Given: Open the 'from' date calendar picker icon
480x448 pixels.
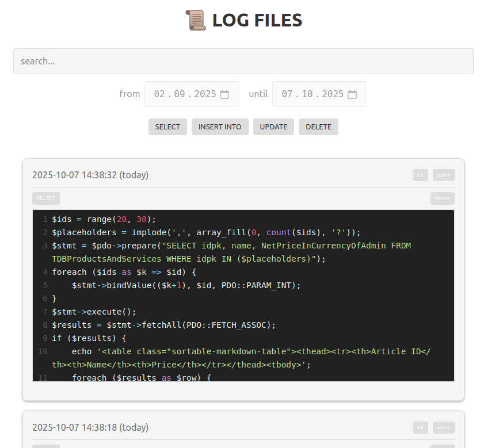Looking at the screenshot, I should 224,94.
